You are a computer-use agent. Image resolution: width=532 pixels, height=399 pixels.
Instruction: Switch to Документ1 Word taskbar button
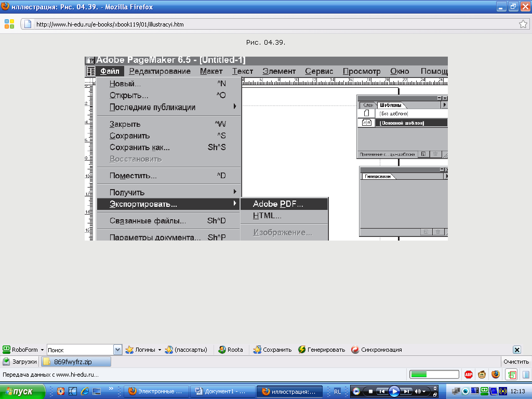click(222, 392)
